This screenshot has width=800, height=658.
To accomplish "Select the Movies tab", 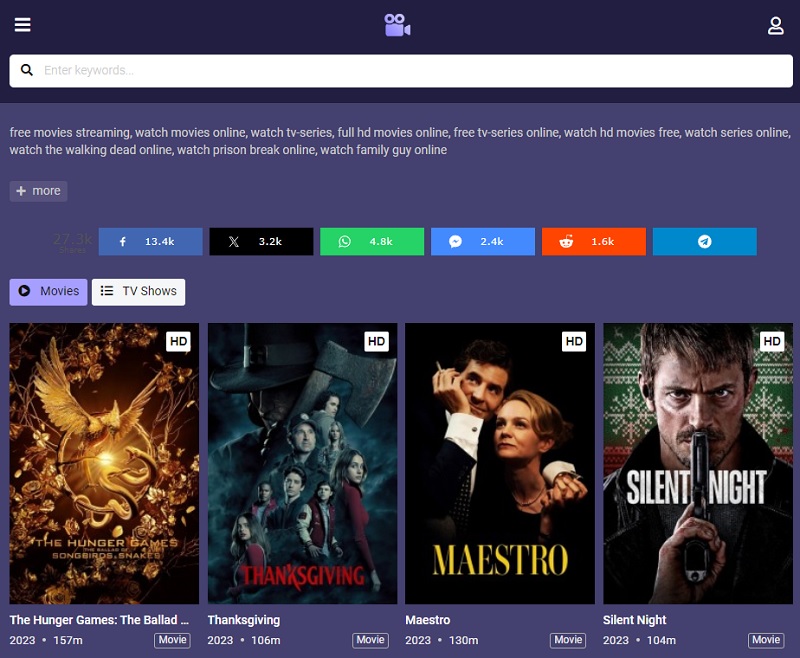I will (48, 292).
